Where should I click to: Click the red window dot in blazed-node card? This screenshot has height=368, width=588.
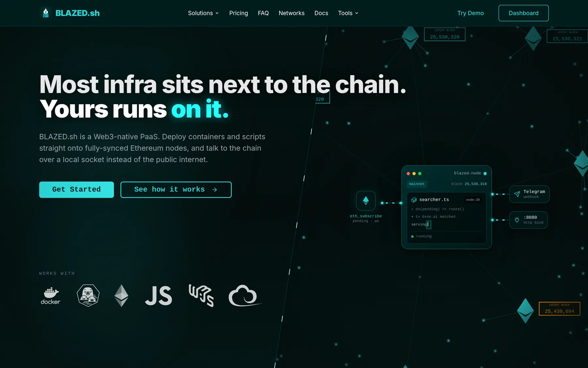tap(408, 174)
